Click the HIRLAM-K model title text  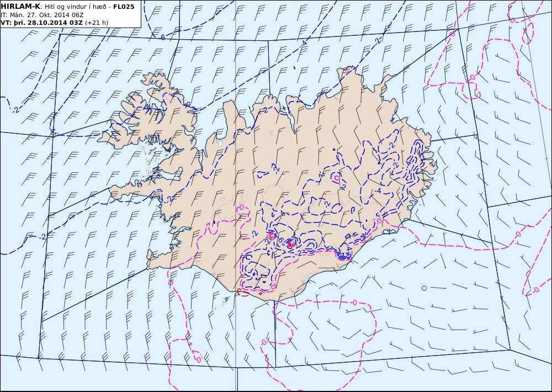(20, 7)
